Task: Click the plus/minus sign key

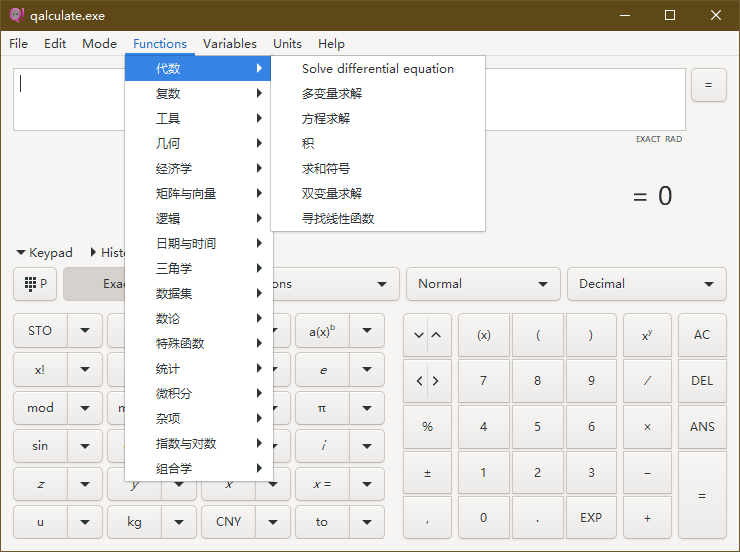Action: tap(427, 472)
